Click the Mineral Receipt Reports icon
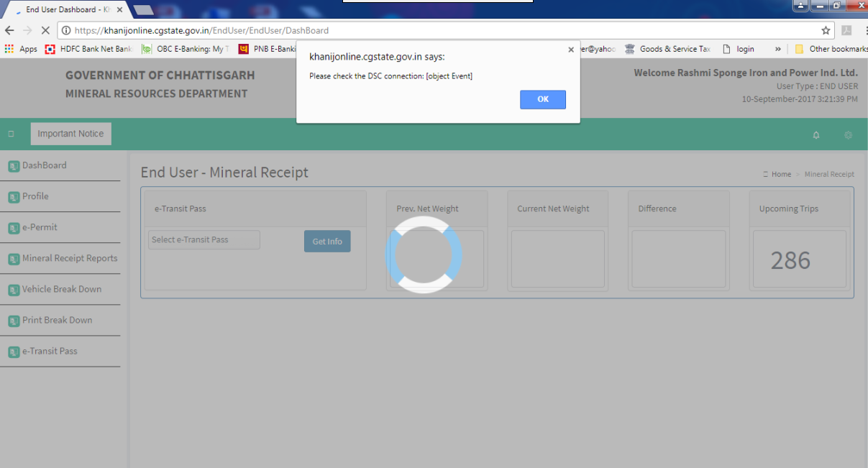868x468 pixels. 12,258
